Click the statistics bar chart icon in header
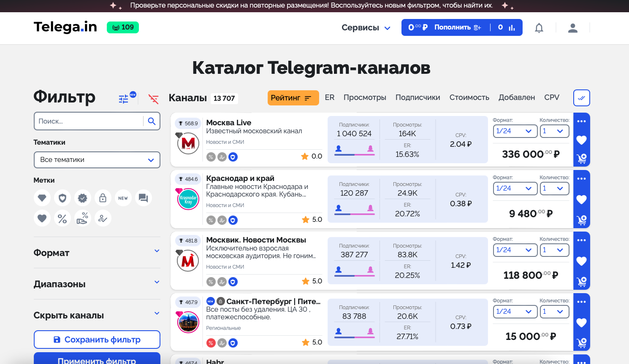Viewport: 629px width, 364px height. coord(512,27)
